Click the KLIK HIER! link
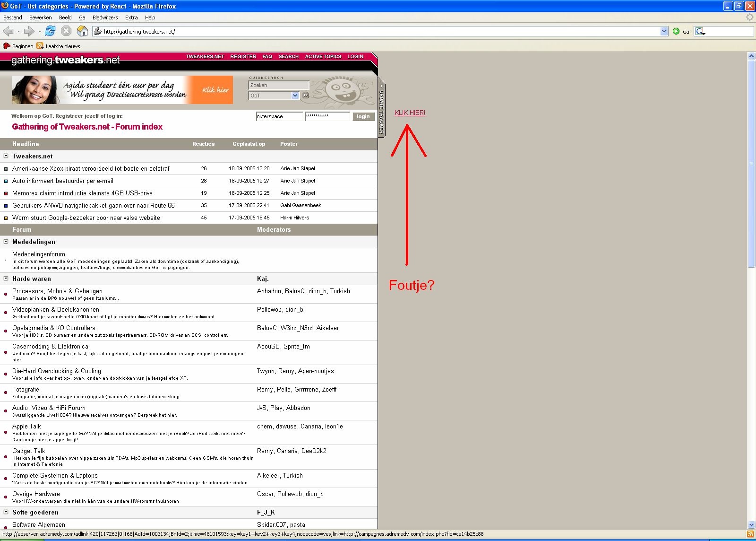 click(x=410, y=113)
